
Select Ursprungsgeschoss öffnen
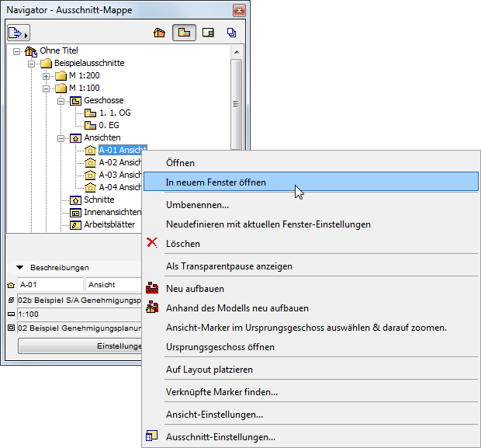[x=311, y=347]
